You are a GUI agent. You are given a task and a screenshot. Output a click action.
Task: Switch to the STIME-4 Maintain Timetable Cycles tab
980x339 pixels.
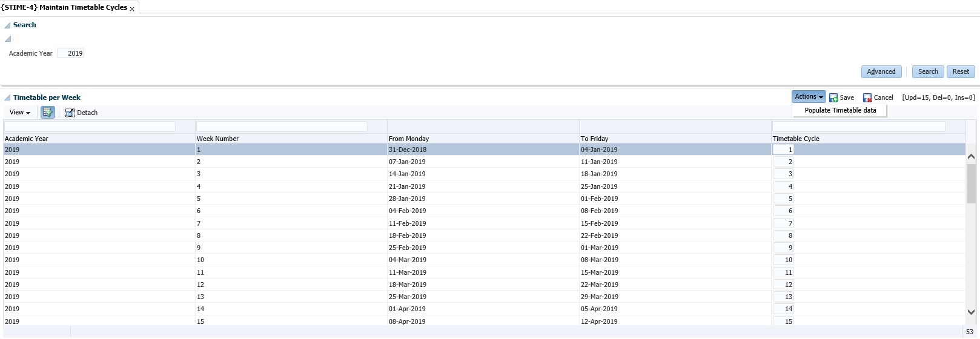point(64,8)
